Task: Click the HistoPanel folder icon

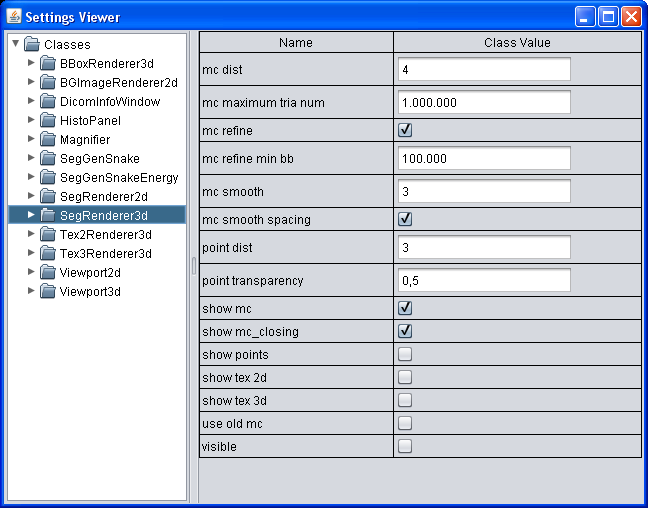Action: click(48, 120)
